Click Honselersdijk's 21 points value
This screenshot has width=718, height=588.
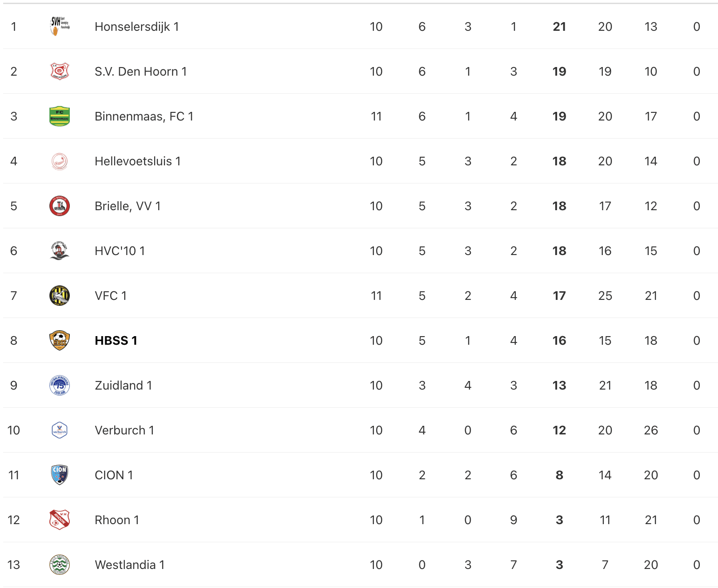(x=559, y=27)
